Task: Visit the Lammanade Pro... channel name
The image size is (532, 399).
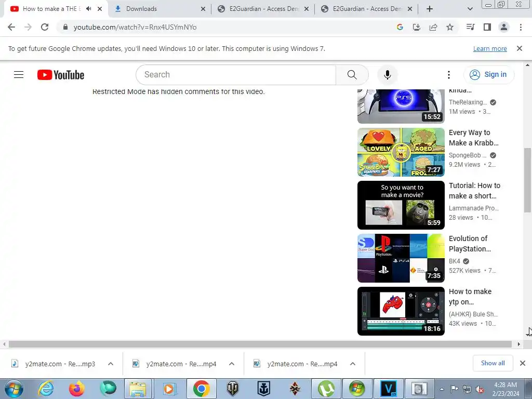Action: (474, 208)
